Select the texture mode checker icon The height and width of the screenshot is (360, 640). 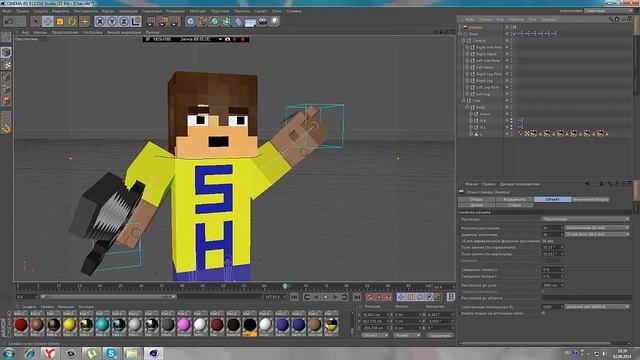click(6, 64)
